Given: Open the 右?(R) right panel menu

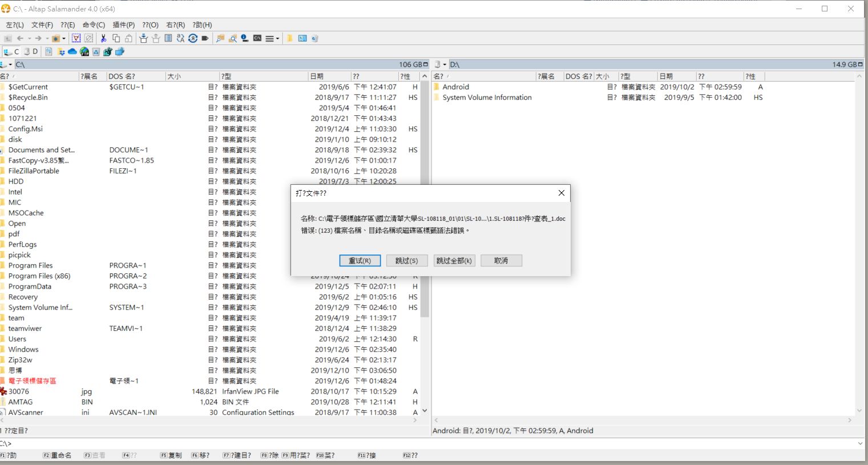Looking at the screenshot, I should pos(175,25).
